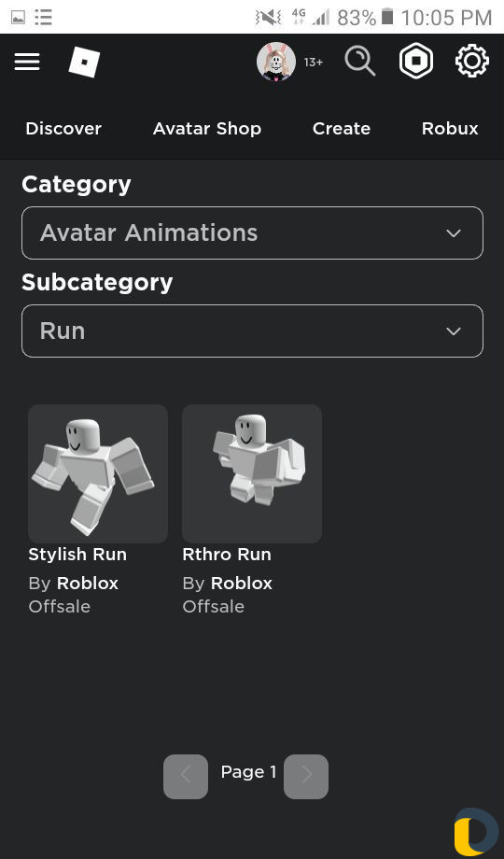
Task: Open the Rthro Run thumbnail
Action: (252, 474)
